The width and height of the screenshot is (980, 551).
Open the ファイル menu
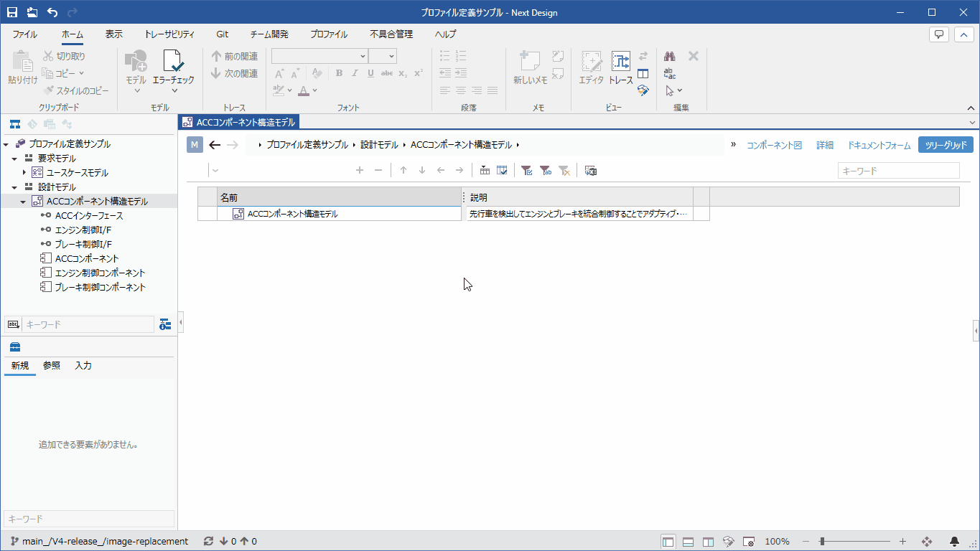coord(25,34)
